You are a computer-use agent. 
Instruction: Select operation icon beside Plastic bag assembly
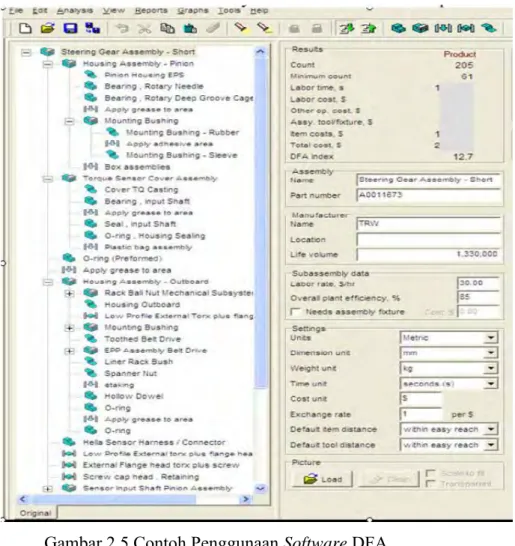click(91, 247)
